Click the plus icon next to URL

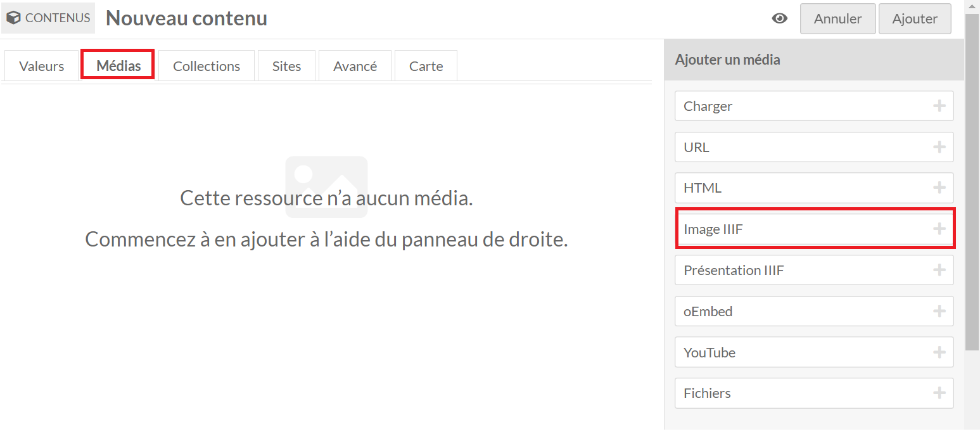[939, 147]
